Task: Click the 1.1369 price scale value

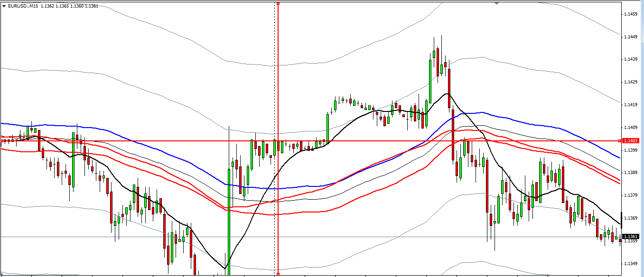Action: pyautogui.click(x=632, y=218)
